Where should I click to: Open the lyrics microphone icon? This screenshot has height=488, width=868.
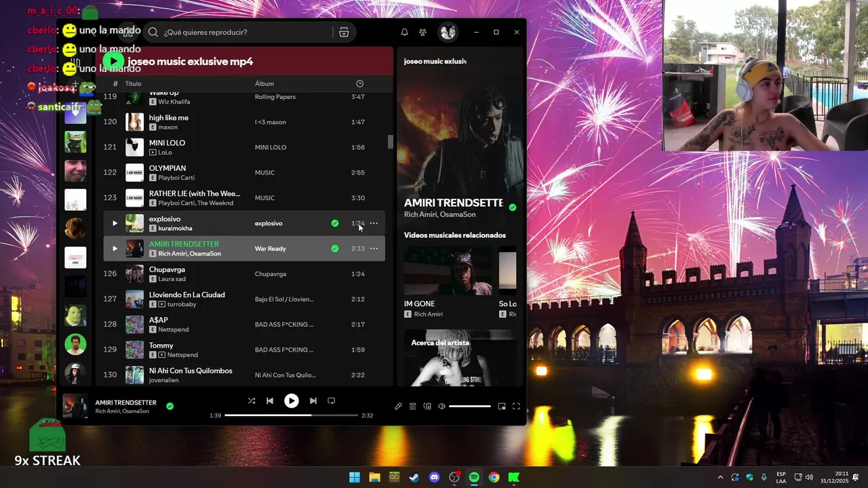pyautogui.click(x=398, y=406)
